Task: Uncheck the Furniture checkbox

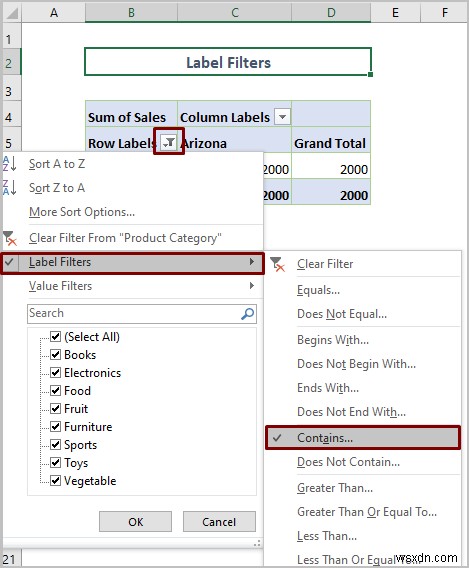Action: point(55,426)
